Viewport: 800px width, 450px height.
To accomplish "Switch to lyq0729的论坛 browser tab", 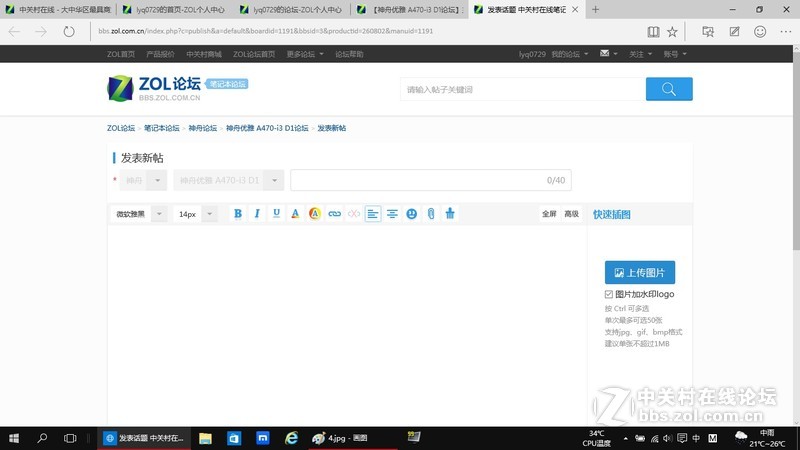I will 292,9.
